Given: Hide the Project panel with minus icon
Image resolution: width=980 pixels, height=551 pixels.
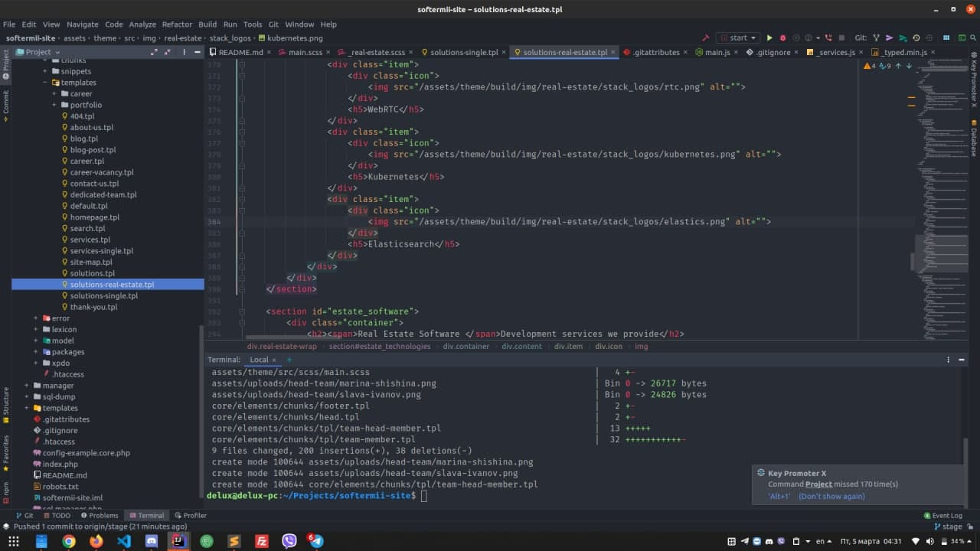Looking at the screenshot, I should pyautogui.click(x=197, y=52).
